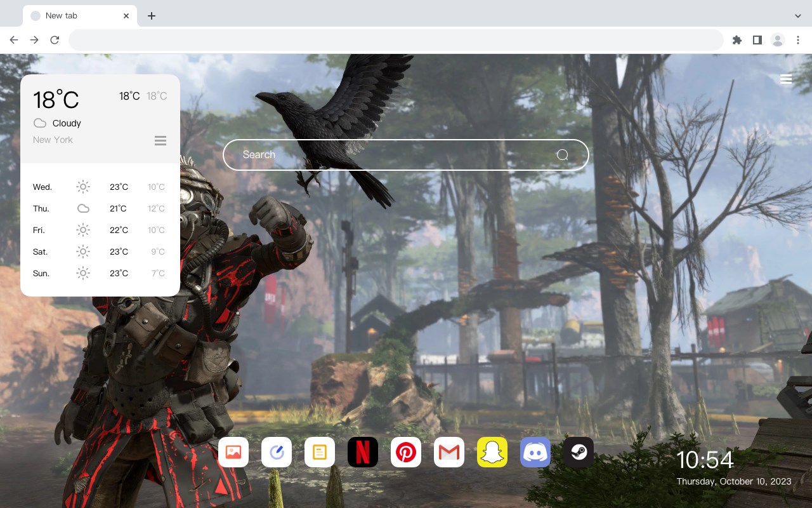
Task: Launch the Pinterest shortcut
Action: (x=406, y=452)
